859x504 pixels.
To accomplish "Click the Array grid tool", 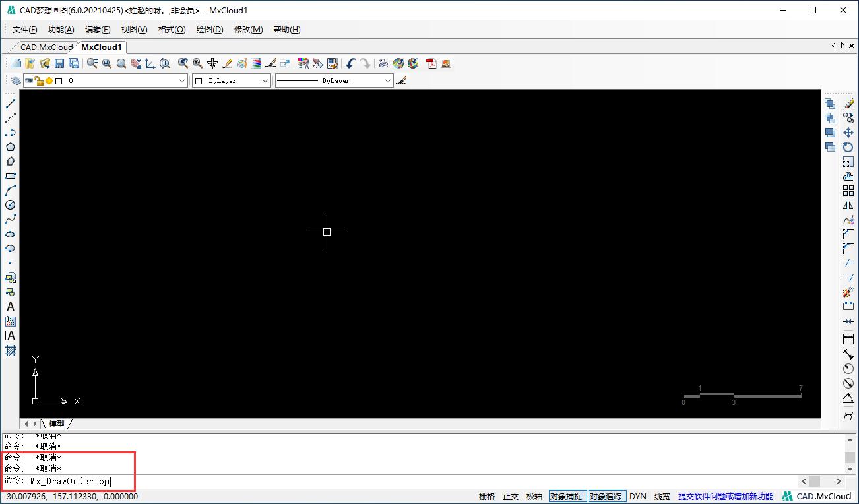I will pyautogui.click(x=848, y=191).
